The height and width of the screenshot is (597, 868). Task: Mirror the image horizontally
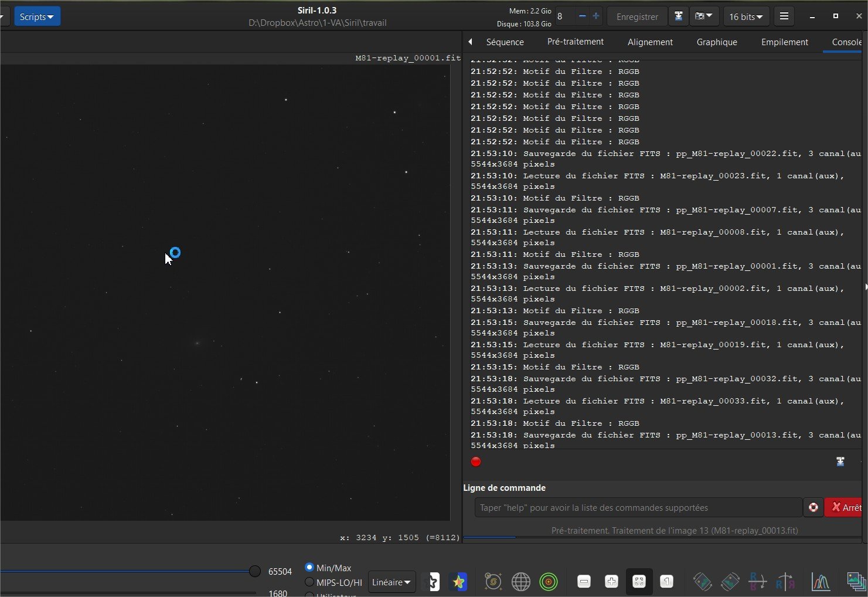[785, 582]
